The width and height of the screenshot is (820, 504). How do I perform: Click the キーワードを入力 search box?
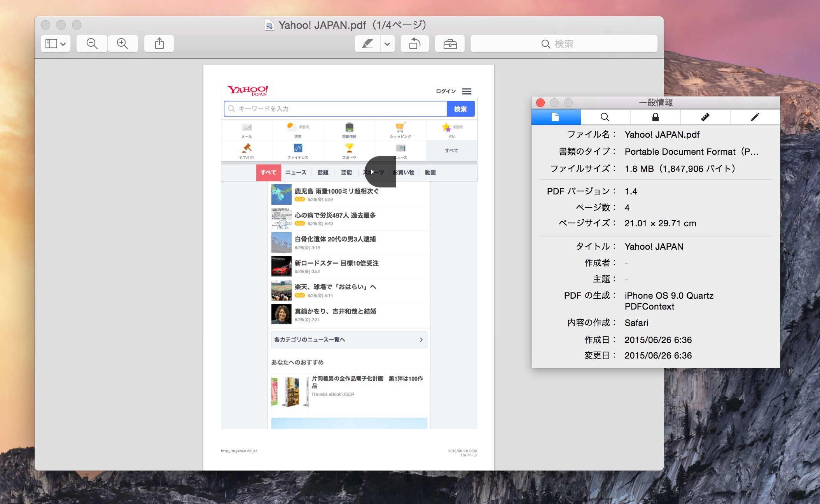point(335,109)
